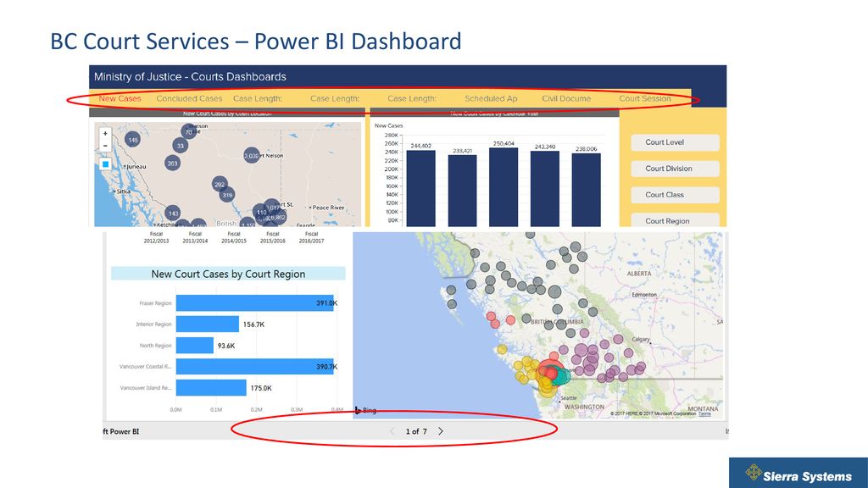868x488 pixels.
Task: Select the Fraser Region 391.0K bar
Action: [x=255, y=302]
